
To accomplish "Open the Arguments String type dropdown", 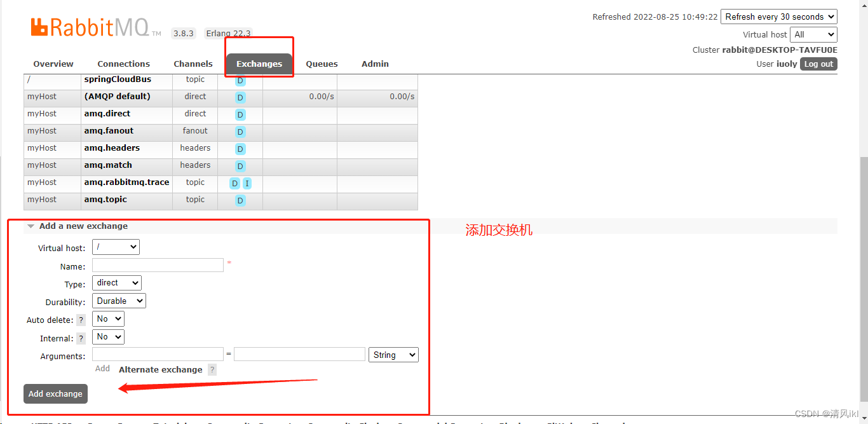I will click(393, 355).
